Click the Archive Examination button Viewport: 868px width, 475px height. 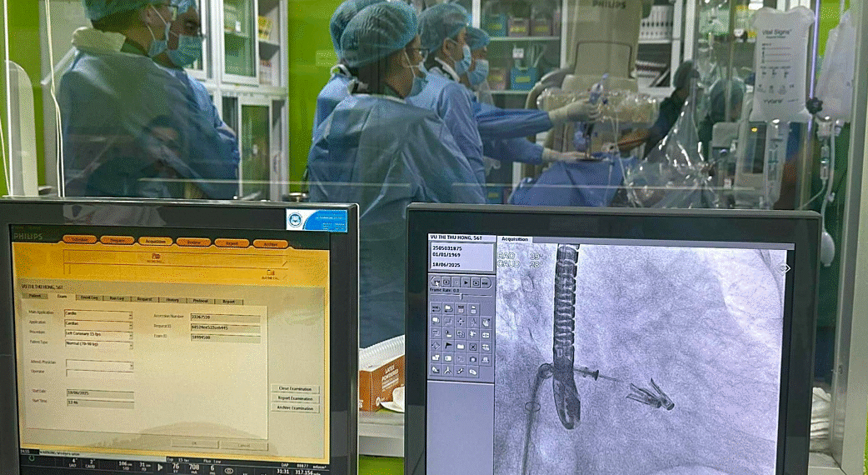point(295,408)
